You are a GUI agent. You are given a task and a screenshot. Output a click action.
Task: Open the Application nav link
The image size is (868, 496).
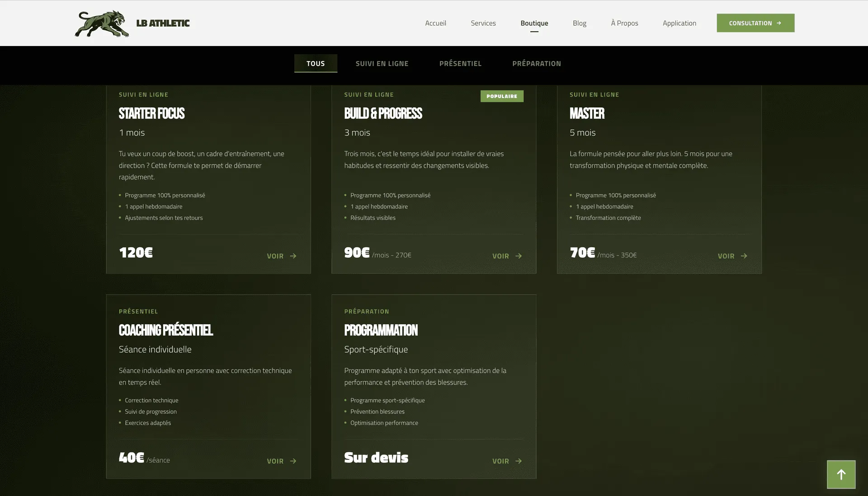[x=679, y=23]
